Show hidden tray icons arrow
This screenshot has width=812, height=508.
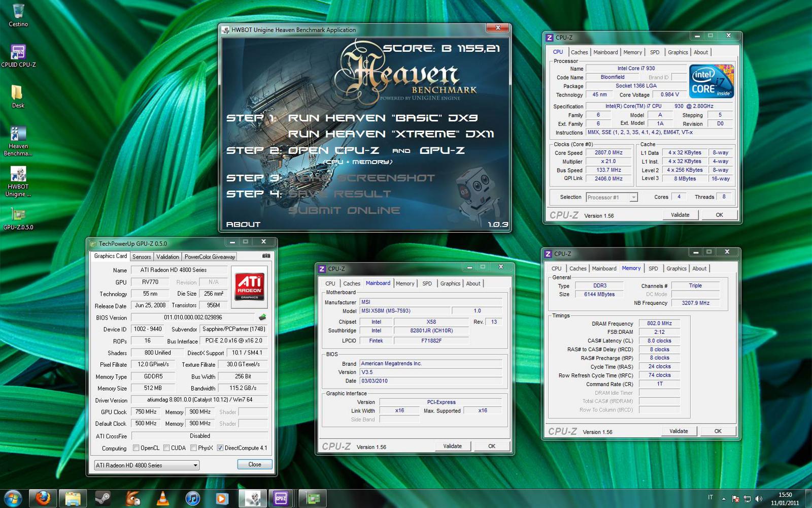point(724,499)
